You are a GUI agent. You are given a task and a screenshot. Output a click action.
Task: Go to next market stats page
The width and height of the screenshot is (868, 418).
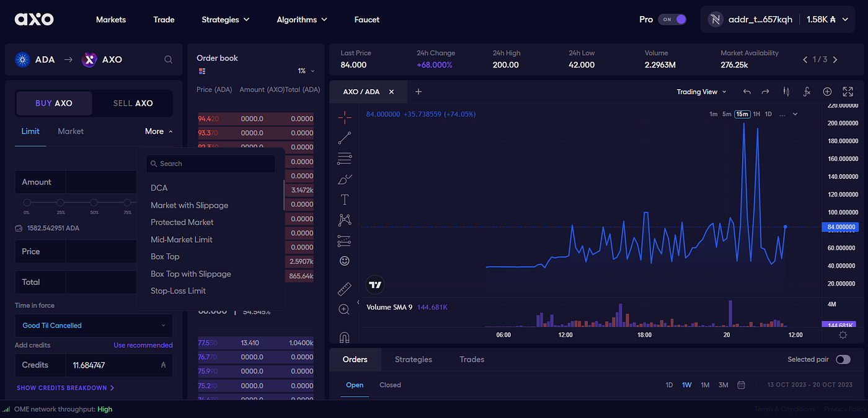pyautogui.click(x=835, y=60)
